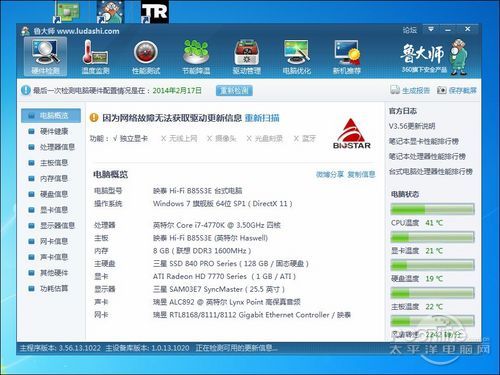Click the 重新检测 rescan button
Image resolution: width=500 pixels, height=375 pixels.
coord(234,90)
